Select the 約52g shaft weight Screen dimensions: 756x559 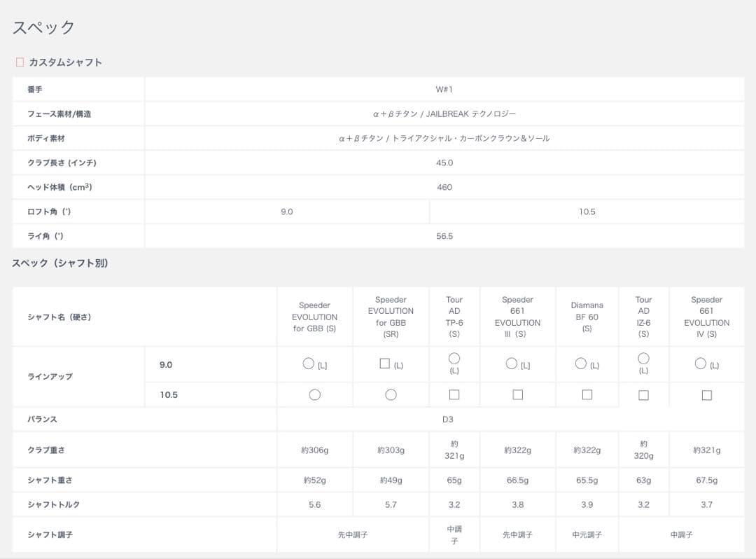point(314,481)
